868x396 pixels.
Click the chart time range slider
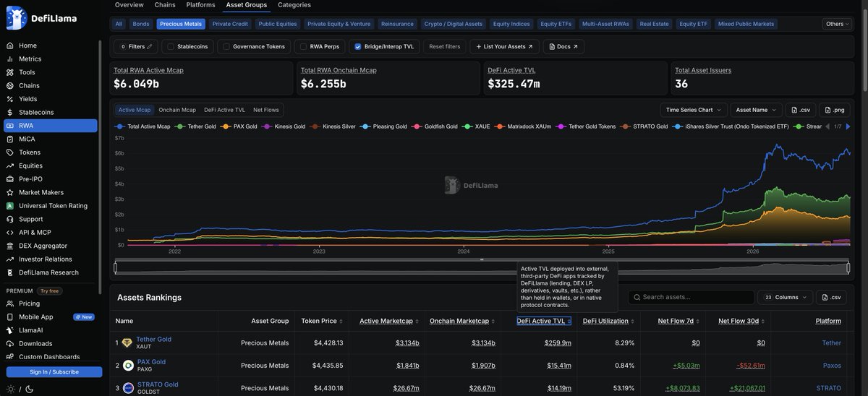(x=482, y=267)
